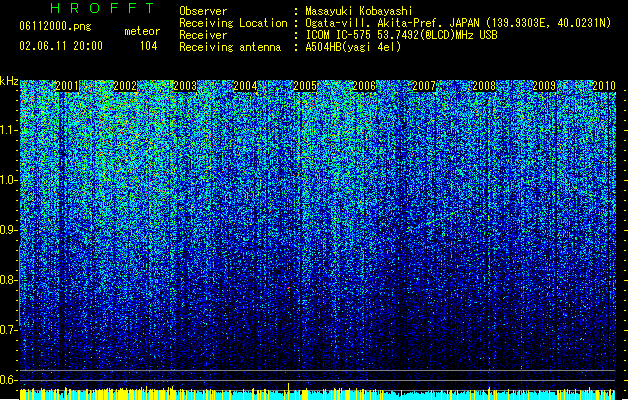Click the 2002 time marker
The width and height of the screenshot is (629, 400).
[x=125, y=86]
